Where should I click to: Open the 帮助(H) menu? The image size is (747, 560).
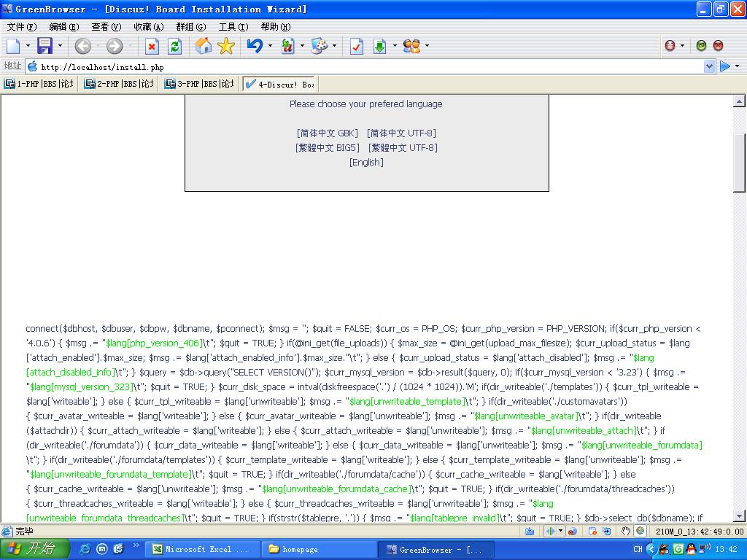coord(276,27)
